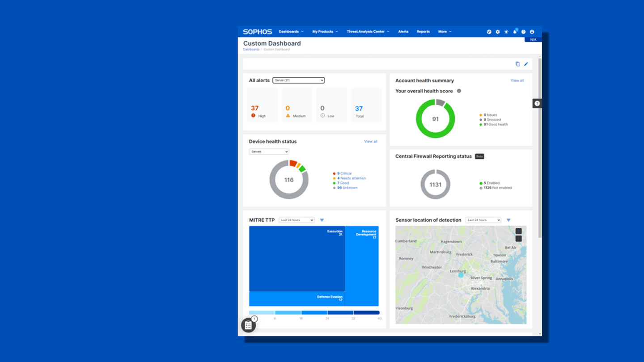The width and height of the screenshot is (644, 362).
Task: Open the Servers dropdown under Device health status
Action: tap(269, 152)
